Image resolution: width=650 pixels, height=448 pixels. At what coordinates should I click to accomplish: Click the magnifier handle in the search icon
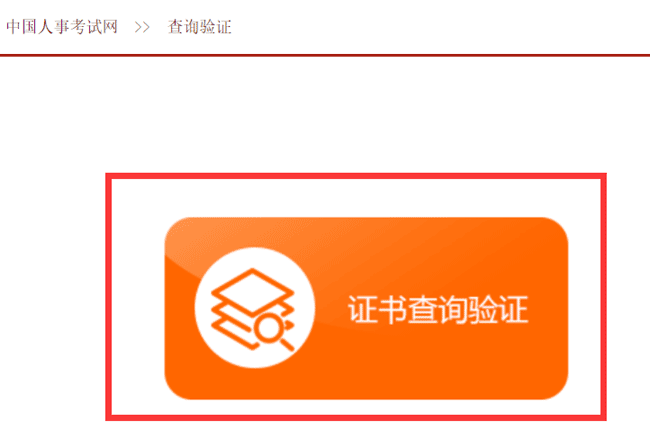(287, 344)
